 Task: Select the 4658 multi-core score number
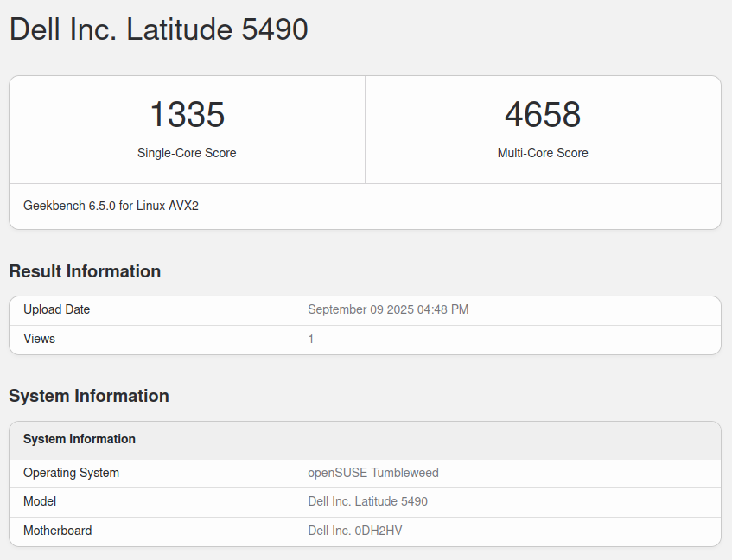[x=543, y=115]
